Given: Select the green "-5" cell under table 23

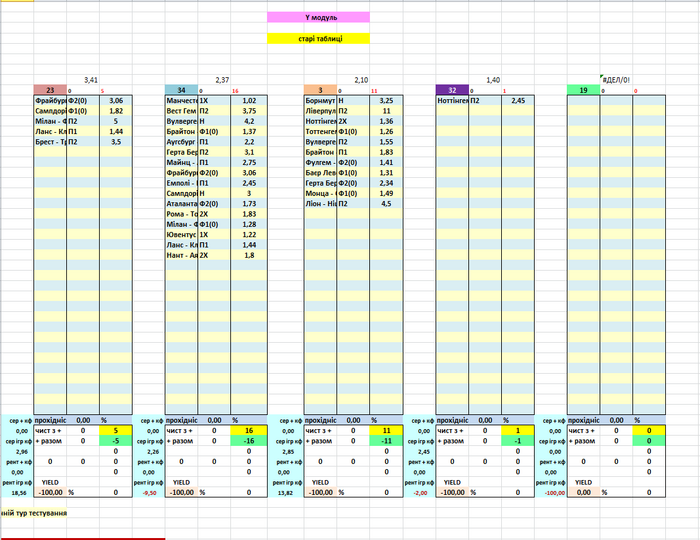Looking at the screenshot, I should coord(116,441).
